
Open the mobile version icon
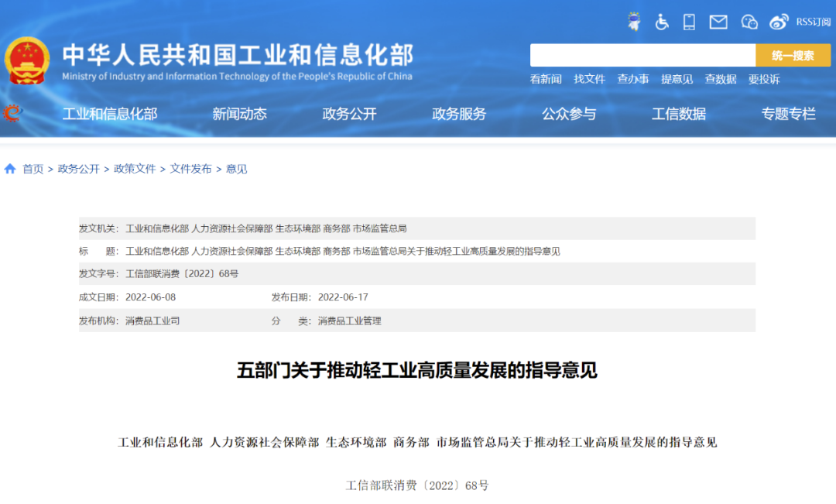(x=689, y=21)
